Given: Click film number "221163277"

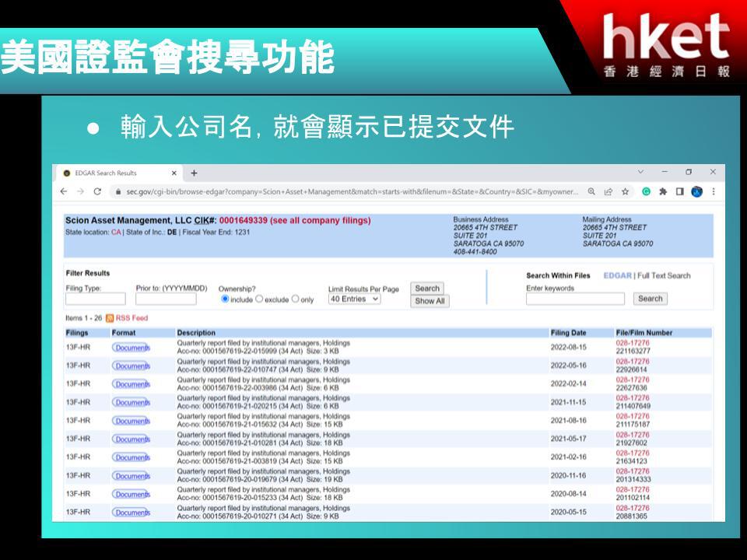Looking at the screenshot, I should 633,351.
